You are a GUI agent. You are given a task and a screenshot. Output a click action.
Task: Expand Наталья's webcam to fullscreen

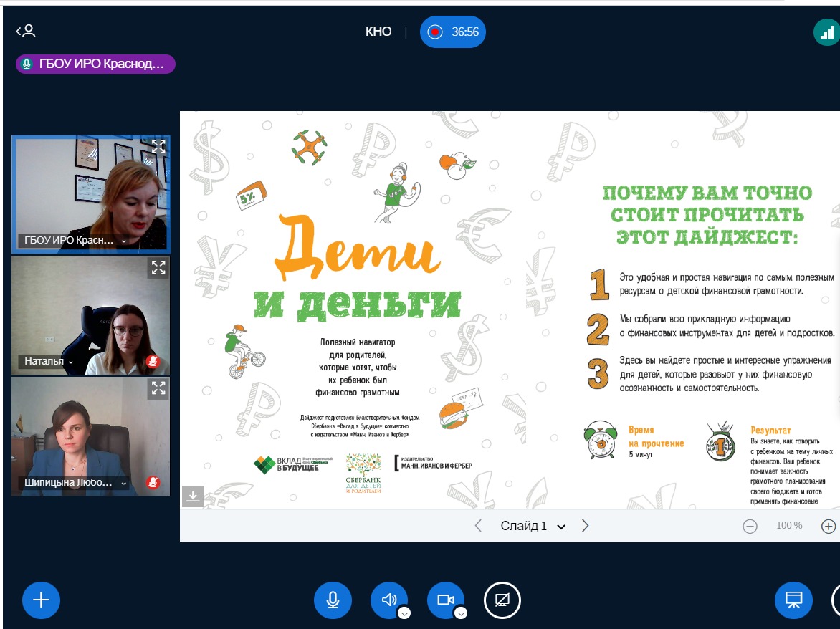click(x=158, y=268)
